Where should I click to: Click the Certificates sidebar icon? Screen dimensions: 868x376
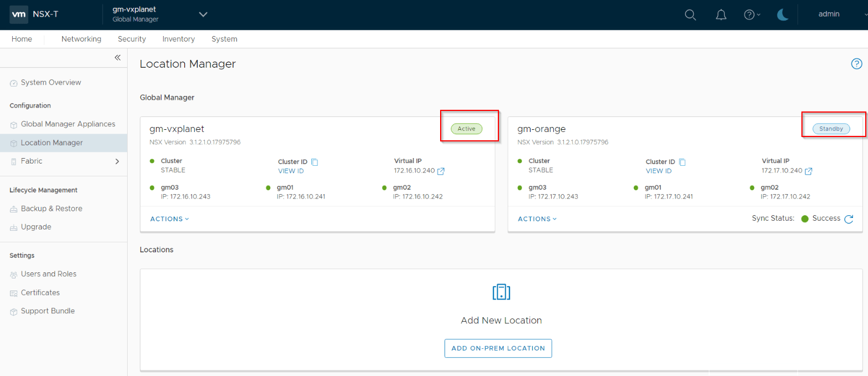pyautogui.click(x=14, y=293)
